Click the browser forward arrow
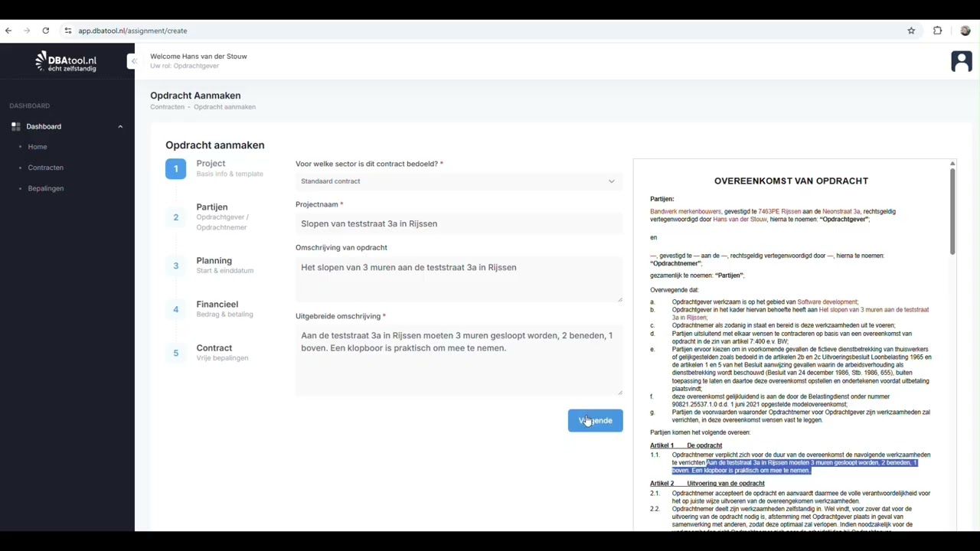Screen dimensions: 980x551 click(27, 31)
